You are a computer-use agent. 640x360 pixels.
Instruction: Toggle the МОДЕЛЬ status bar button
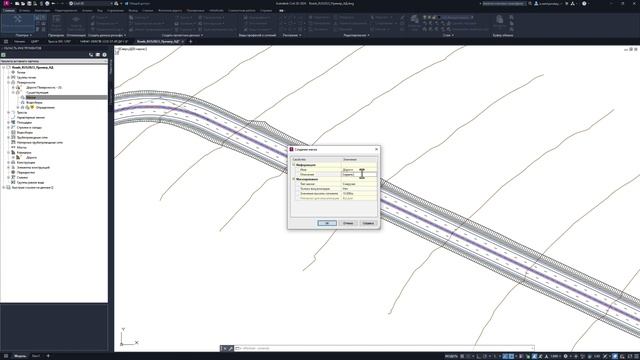[x=451, y=356]
